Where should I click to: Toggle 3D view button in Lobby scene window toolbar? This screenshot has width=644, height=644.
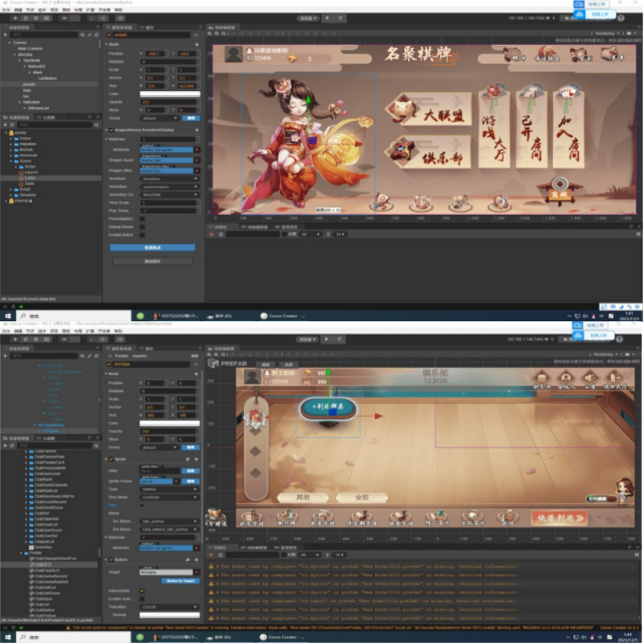[x=120, y=18]
